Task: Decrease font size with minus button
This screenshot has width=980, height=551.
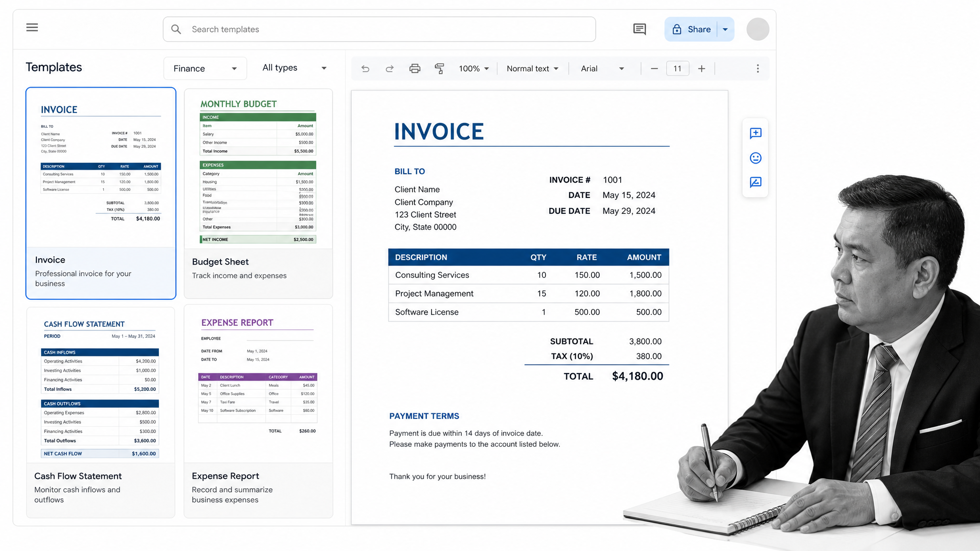Action: pyautogui.click(x=654, y=68)
